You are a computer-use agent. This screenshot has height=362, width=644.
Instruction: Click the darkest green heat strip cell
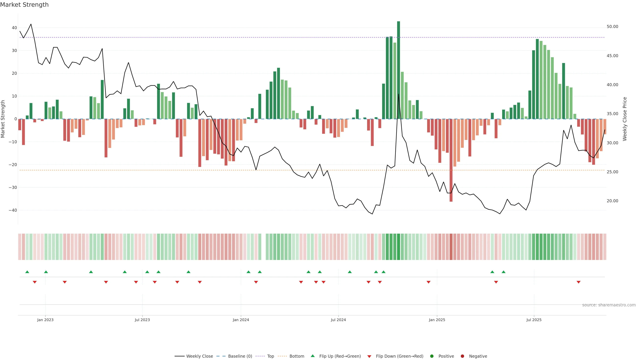(x=398, y=247)
